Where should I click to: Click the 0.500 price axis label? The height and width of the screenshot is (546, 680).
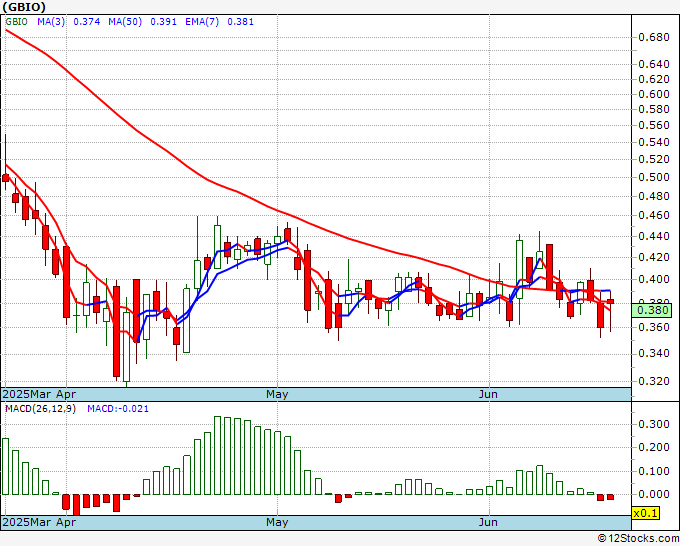coord(654,177)
